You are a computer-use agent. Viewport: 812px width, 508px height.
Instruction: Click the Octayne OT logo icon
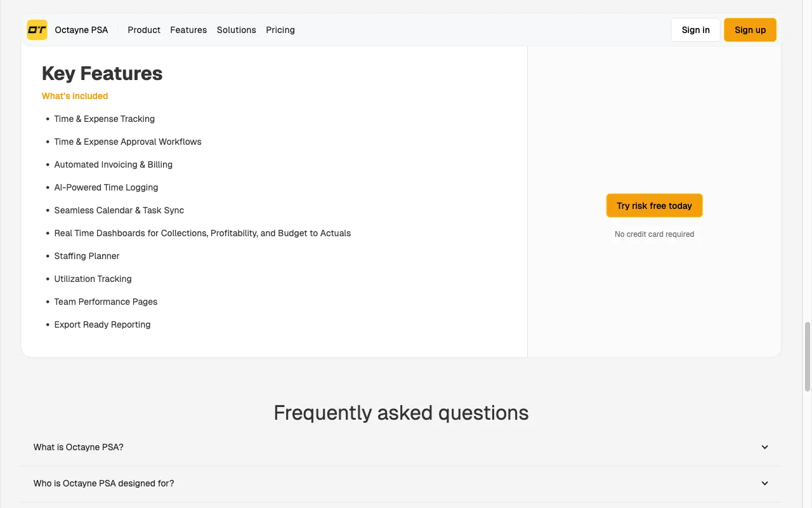pos(37,30)
